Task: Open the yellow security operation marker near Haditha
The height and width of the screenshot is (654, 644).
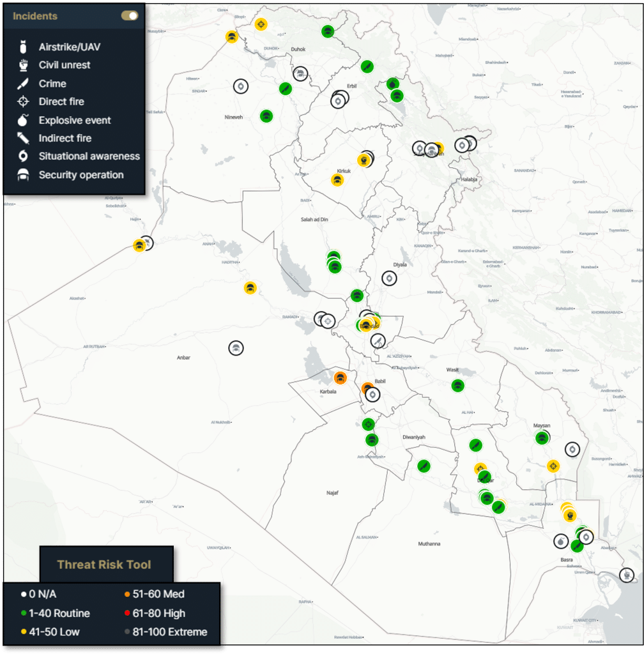Action: [250, 288]
